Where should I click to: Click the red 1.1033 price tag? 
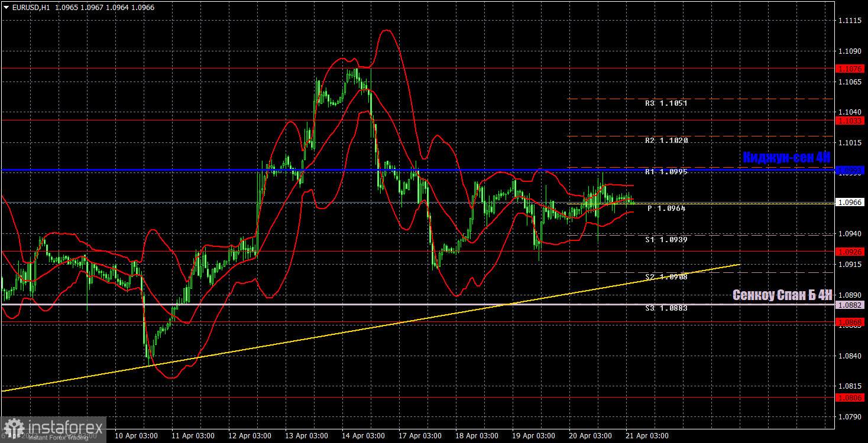[x=850, y=120]
